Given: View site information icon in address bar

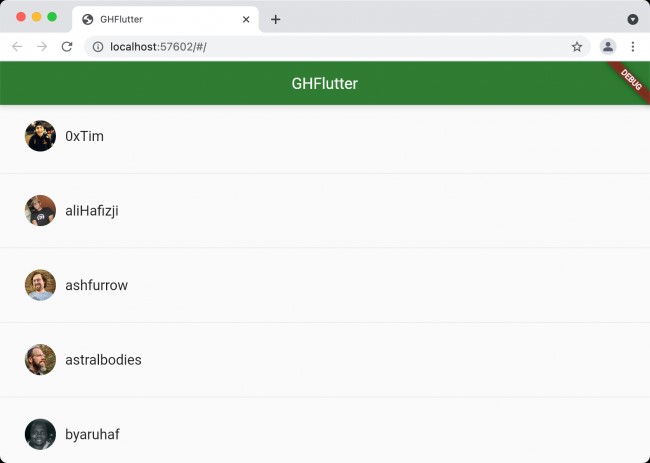Looking at the screenshot, I should click(97, 47).
